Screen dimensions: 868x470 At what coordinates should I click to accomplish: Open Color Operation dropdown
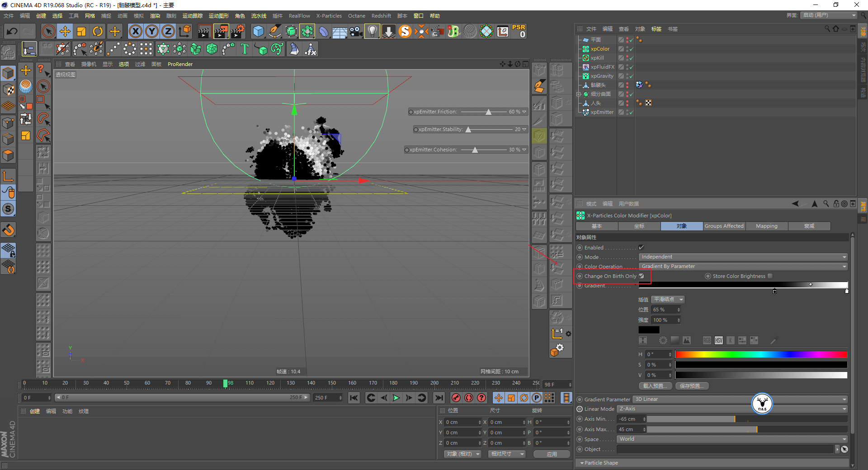743,267
